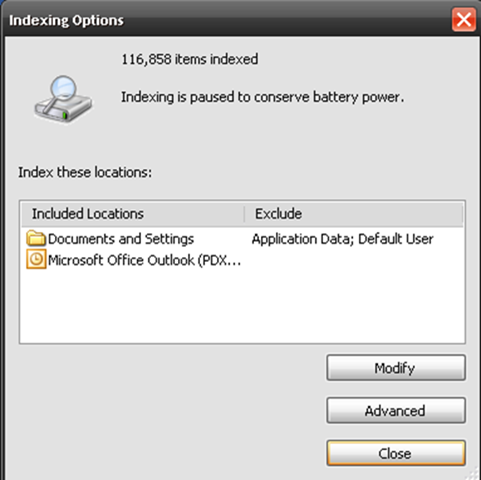Image resolution: width=481 pixels, height=480 pixels.
Task: Click the Included Locations column header
Action: tap(133, 214)
